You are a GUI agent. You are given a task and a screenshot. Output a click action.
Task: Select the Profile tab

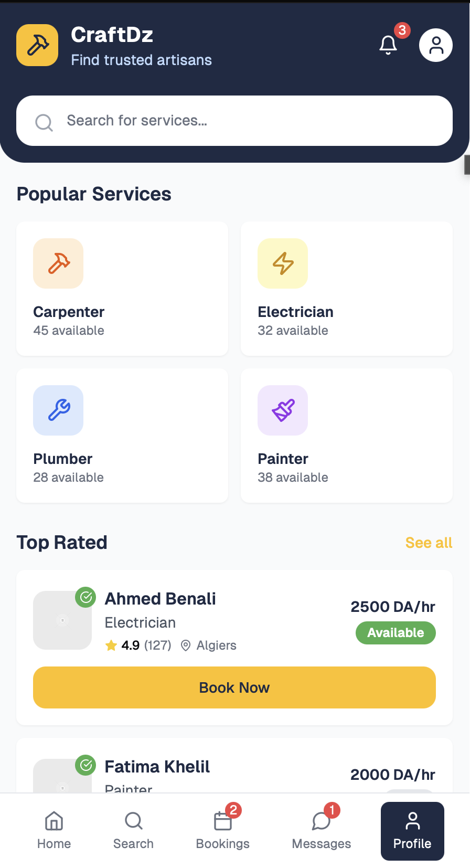pyautogui.click(x=412, y=831)
